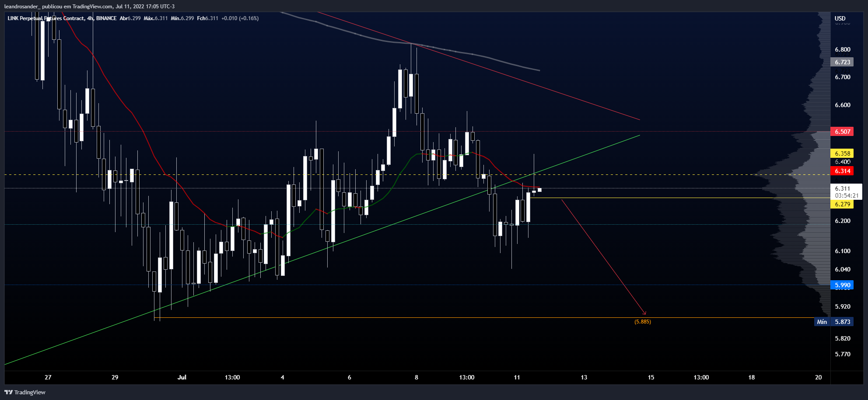Click the 6.100 price scale label
Viewport: 868px width, 400px height.
[843, 251]
